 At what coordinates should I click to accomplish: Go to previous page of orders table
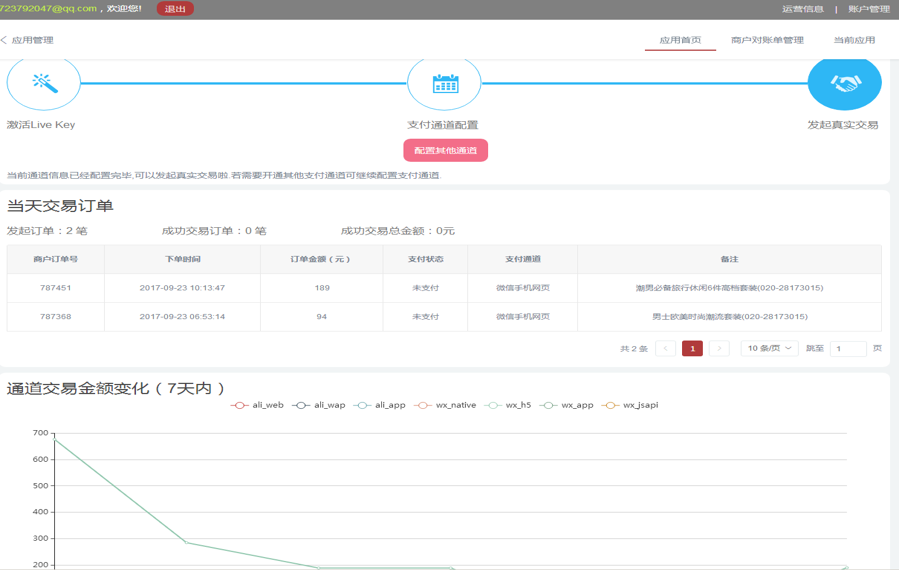click(x=665, y=348)
